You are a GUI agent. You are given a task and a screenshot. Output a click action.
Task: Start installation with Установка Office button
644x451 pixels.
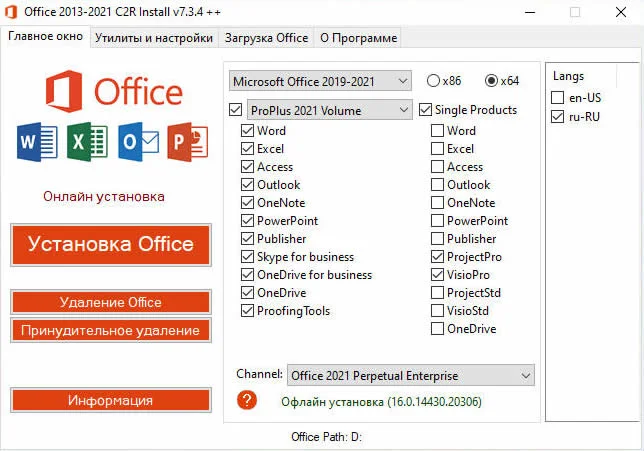pyautogui.click(x=111, y=245)
